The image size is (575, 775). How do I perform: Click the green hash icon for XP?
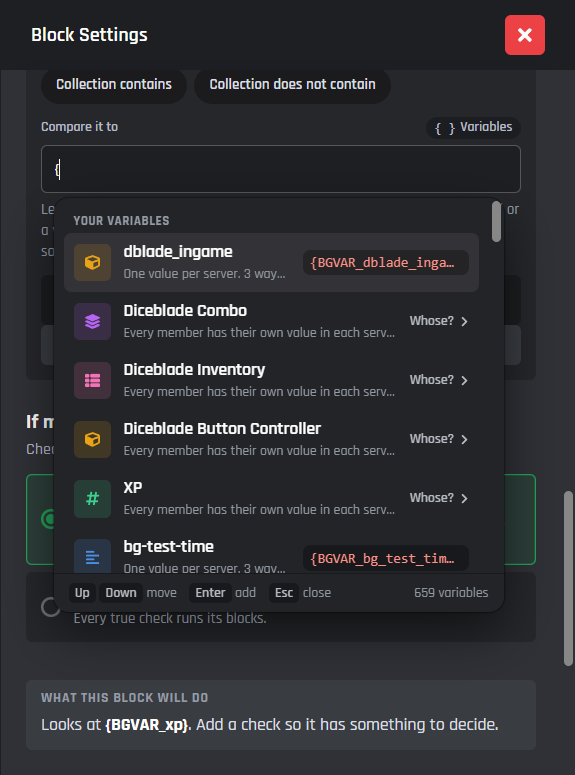click(x=92, y=499)
